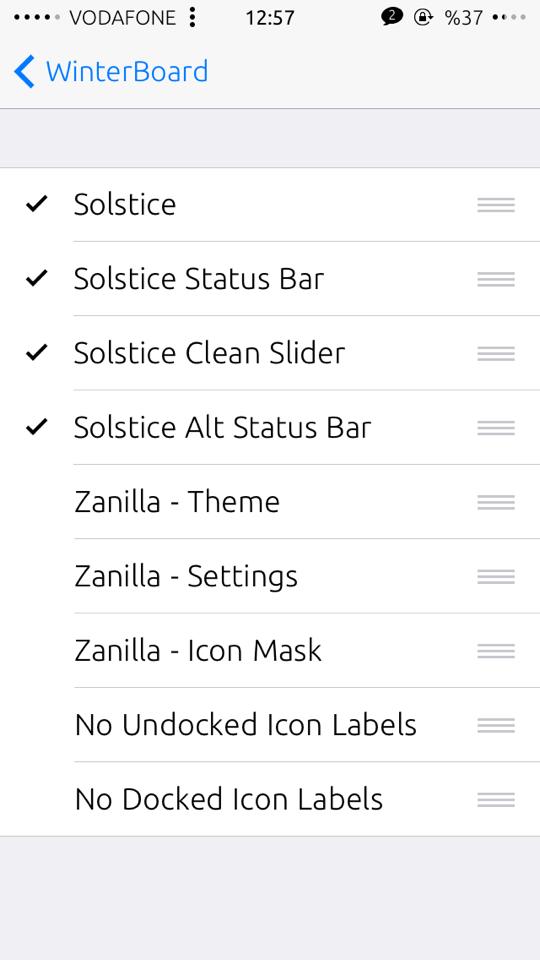The image size is (540, 960).
Task: Click reorder handle for Zanilla - Theme
Action: [496, 503]
